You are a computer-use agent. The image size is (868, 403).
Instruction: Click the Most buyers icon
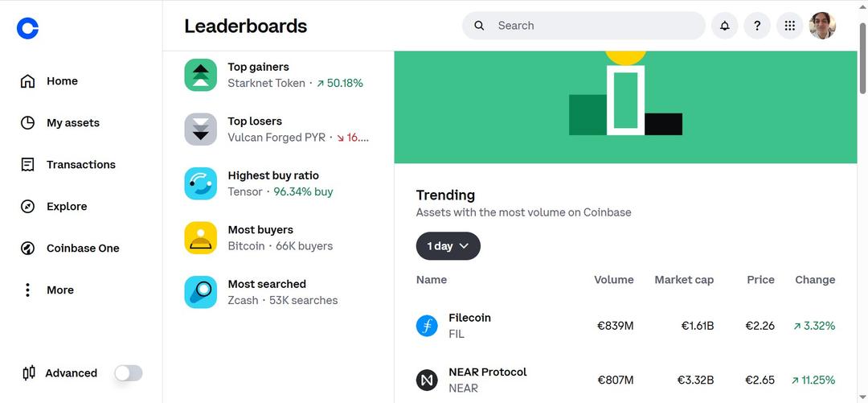click(201, 237)
